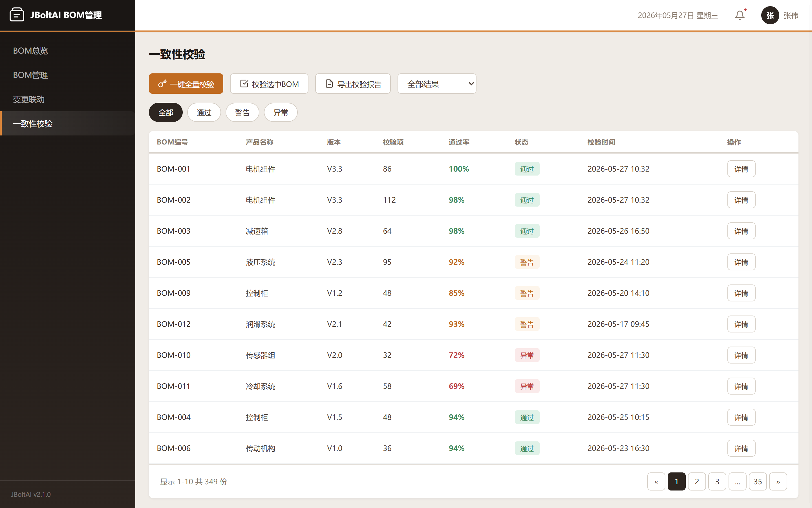Open 变更联动 in sidebar

68,99
